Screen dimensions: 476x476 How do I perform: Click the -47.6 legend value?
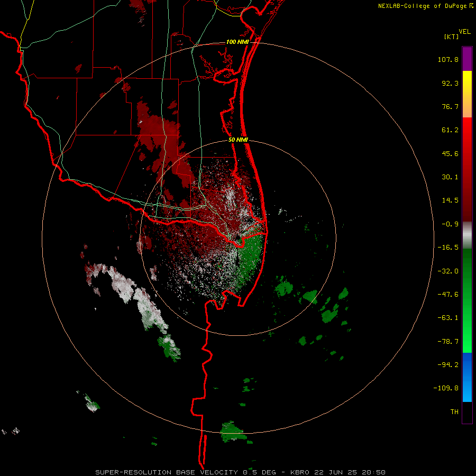pos(448,295)
